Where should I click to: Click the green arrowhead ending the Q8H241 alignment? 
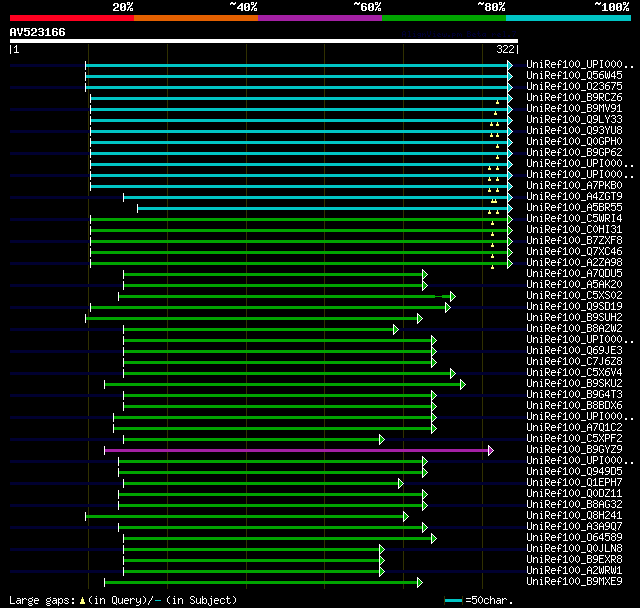(x=406, y=517)
